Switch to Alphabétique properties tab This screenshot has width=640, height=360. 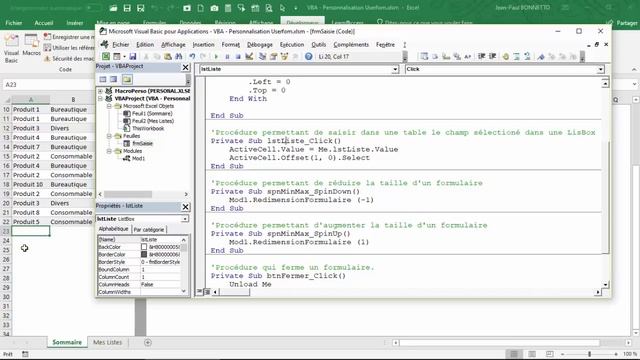(113, 229)
